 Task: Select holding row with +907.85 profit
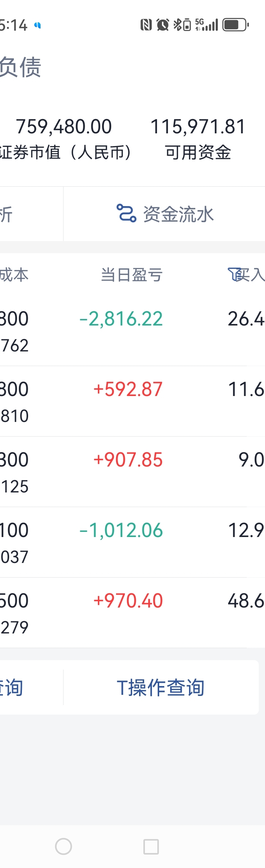click(132, 472)
